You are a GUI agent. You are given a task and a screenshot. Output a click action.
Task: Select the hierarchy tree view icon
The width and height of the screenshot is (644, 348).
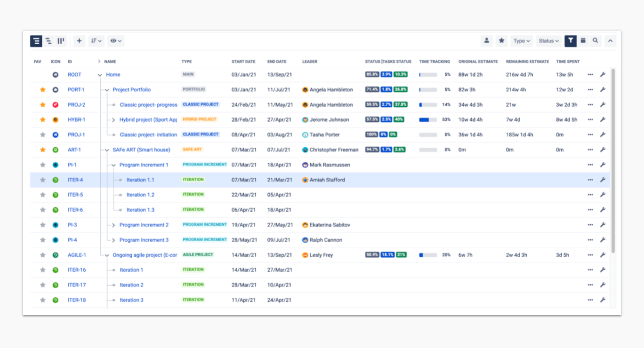coord(48,41)
